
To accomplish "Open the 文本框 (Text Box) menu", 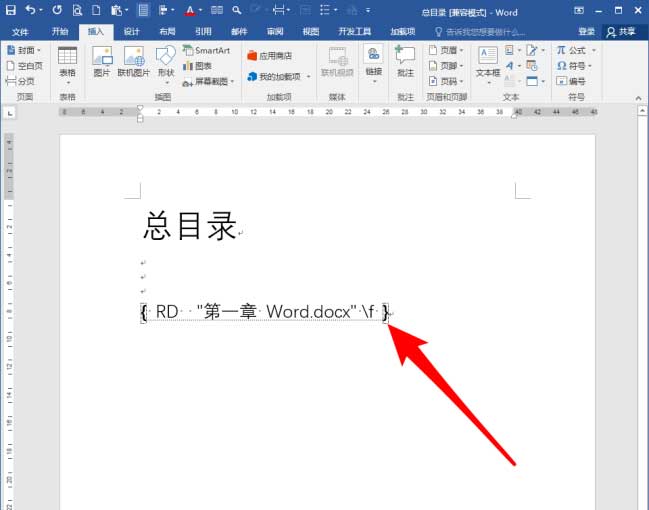I will tap(488, 65).
